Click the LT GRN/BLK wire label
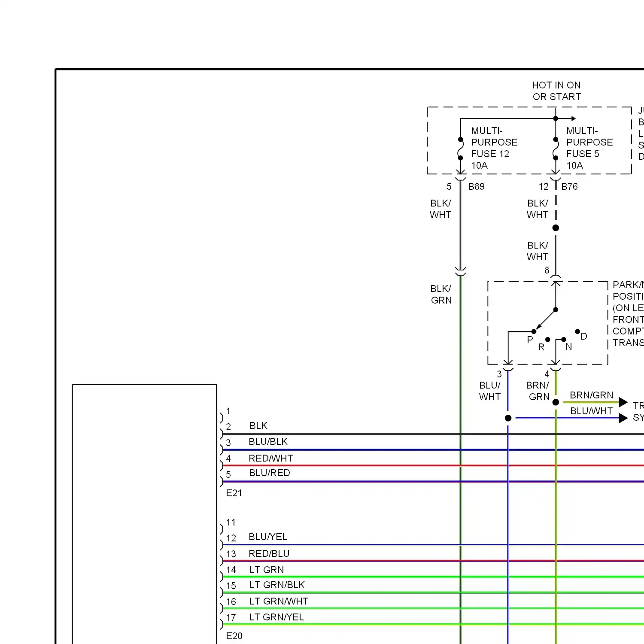This screenshot has width=644, height=644. [277, 585]
